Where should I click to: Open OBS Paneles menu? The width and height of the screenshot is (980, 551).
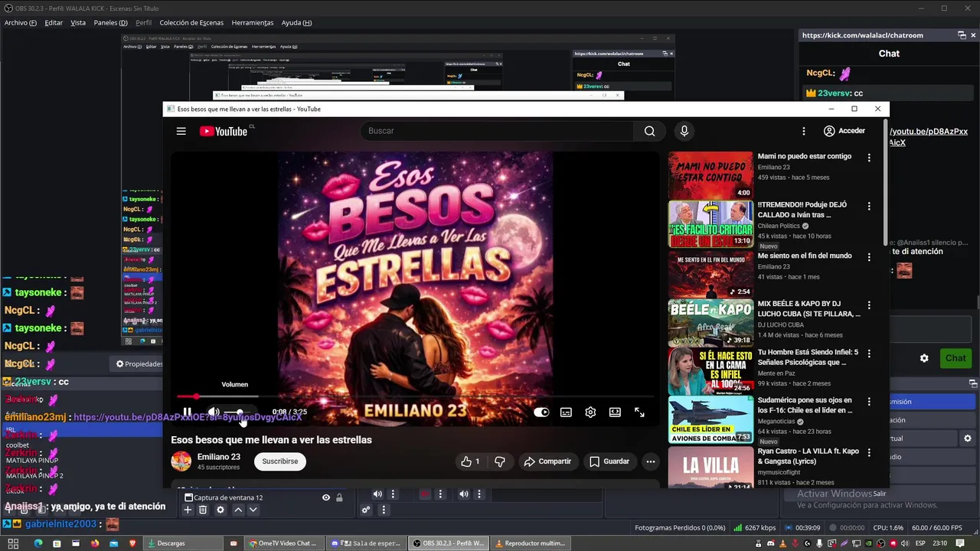[110, 23]
